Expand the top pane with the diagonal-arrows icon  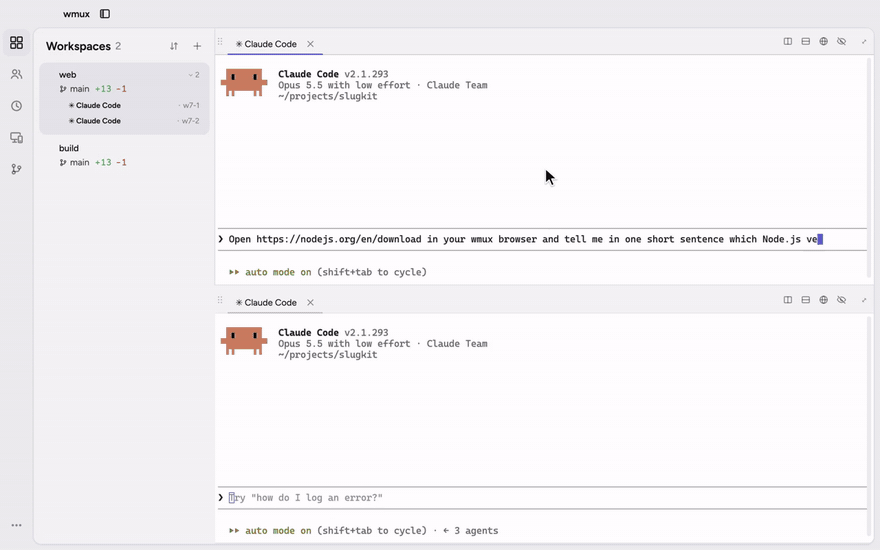pos(864,42)
